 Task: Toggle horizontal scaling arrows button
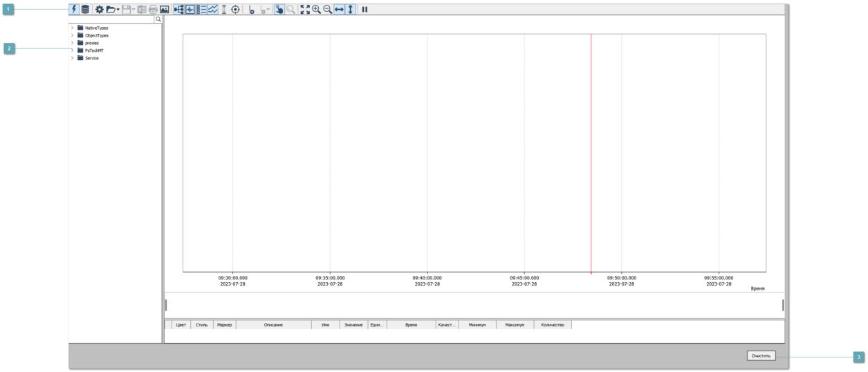coord(340,10)
